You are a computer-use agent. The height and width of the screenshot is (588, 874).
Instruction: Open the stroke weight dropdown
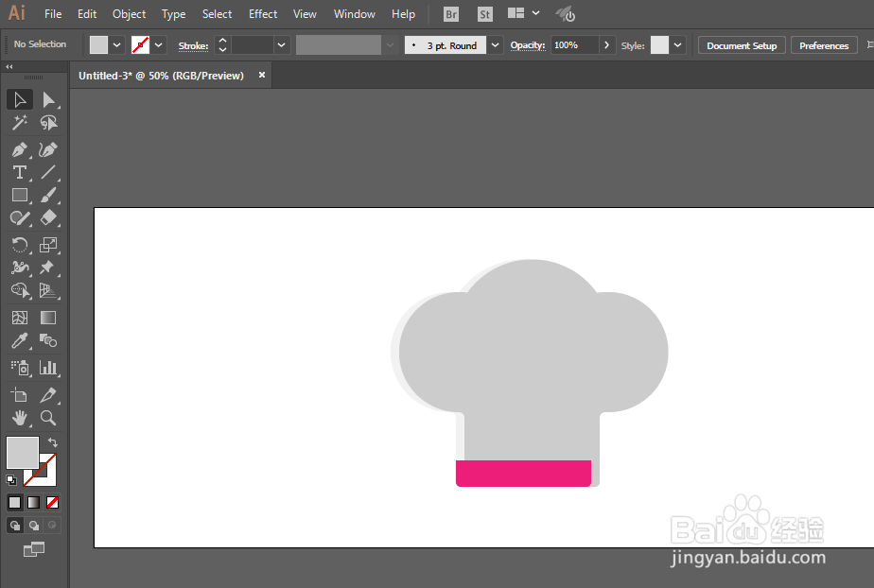point(282,45)
